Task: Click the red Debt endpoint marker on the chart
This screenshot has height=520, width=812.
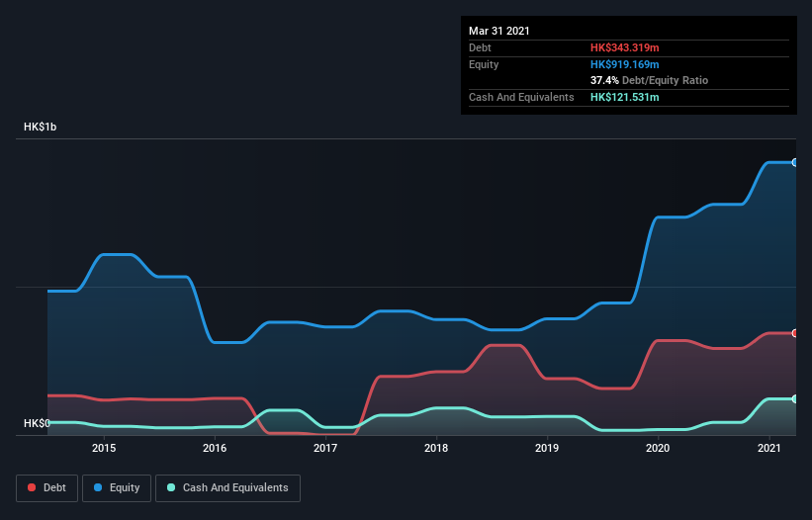Action: pos(795,333)
